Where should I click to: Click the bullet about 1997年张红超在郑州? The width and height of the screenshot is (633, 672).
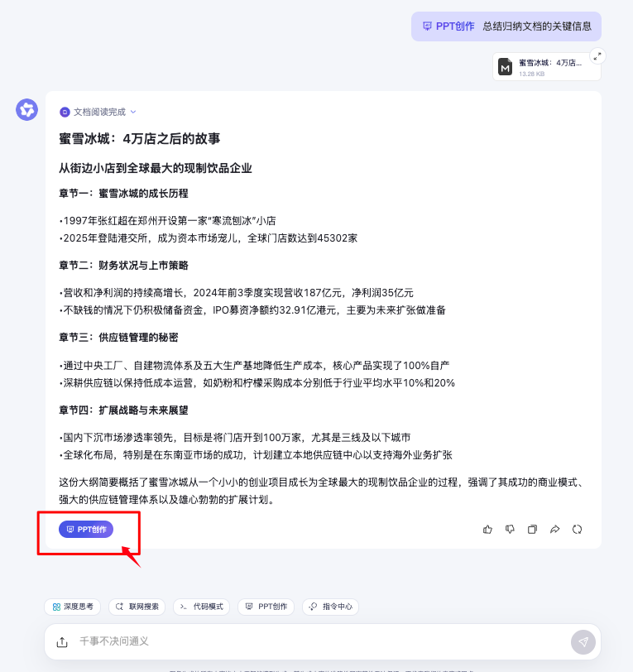tap(168, 221)
